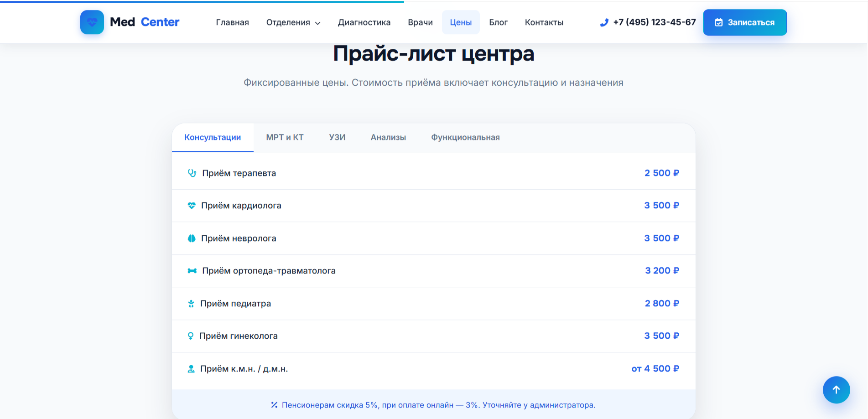
Task: Open the Главная navigation link
Action: coord(233,22)
